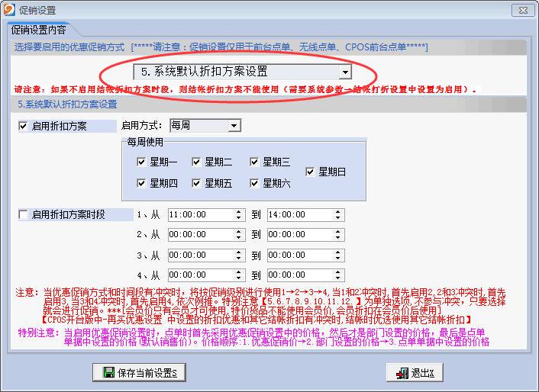Click the exit icon on 退出 button
Image resolution: width=539 pixels, height=392 pixels.
pyautogui.click(x=402, y=373)
